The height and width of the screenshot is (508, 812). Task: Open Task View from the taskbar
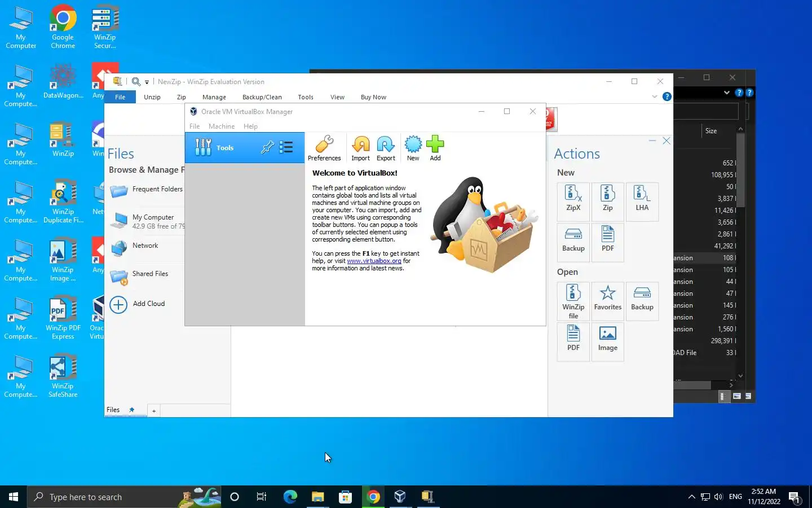(x=262, y=497)
